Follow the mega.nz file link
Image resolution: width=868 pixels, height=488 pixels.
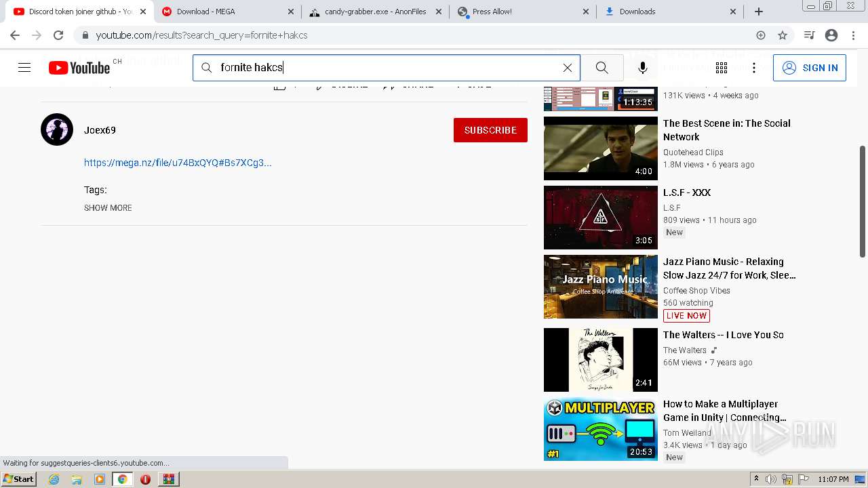click(x=178, y=163)
